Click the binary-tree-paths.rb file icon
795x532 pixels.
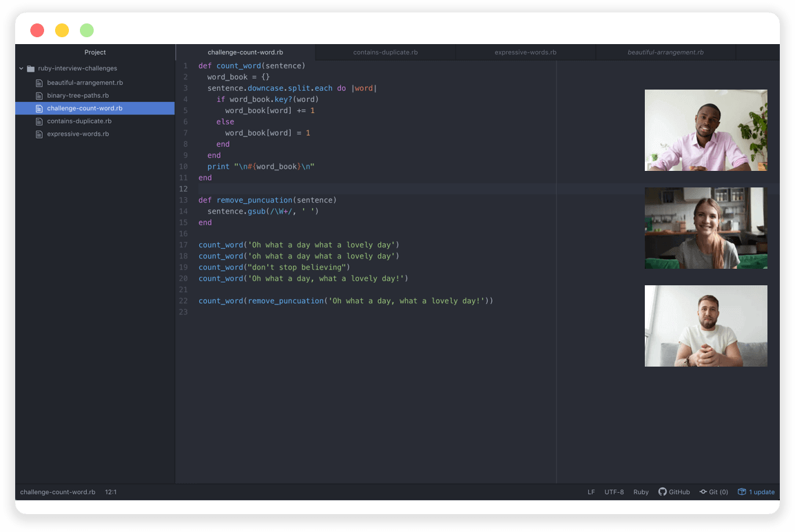(x=39, y=94)
